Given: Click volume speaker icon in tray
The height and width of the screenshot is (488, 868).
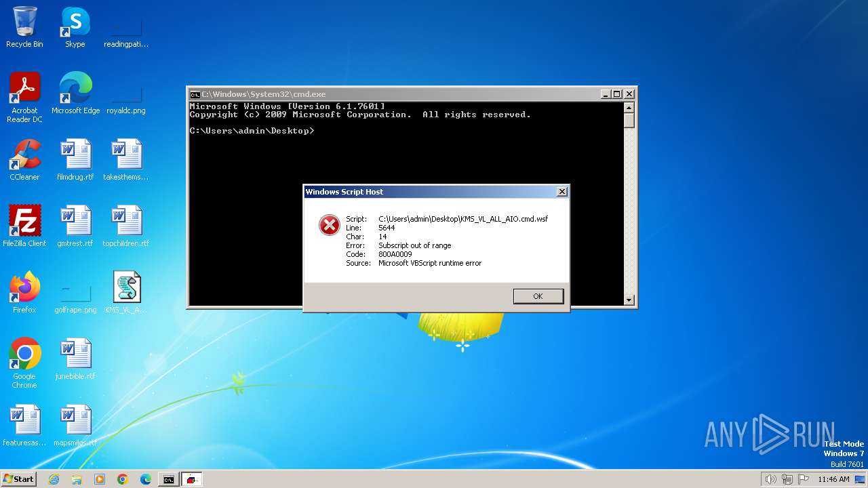Looking at the screenshot, I should pos(770,479).
